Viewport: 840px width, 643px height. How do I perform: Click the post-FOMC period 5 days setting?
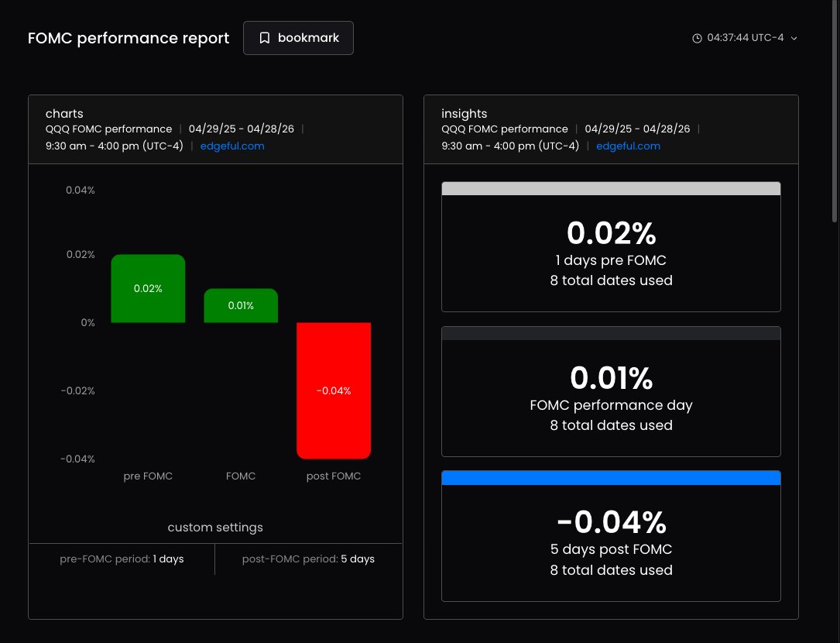pyautogui.click(x=308, y=559)
